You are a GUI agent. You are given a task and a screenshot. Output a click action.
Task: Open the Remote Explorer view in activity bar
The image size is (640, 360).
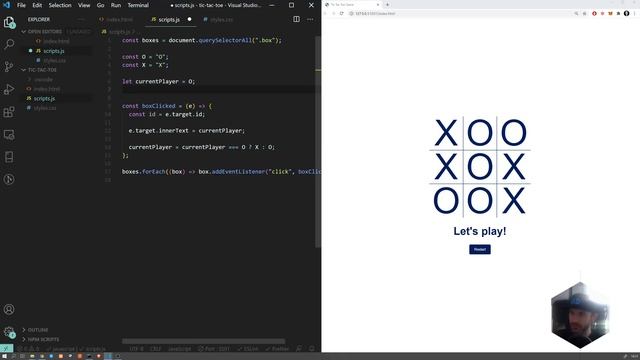tap(9, 134)
